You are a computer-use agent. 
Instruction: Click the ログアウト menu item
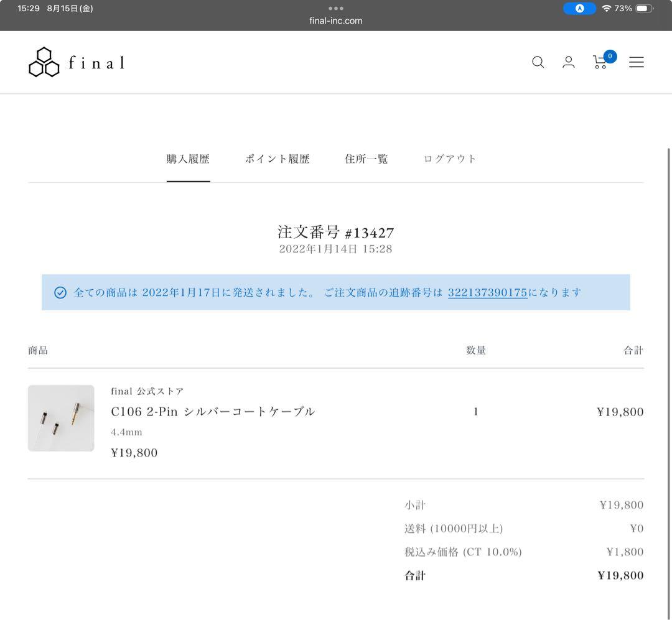pos(449,159)
